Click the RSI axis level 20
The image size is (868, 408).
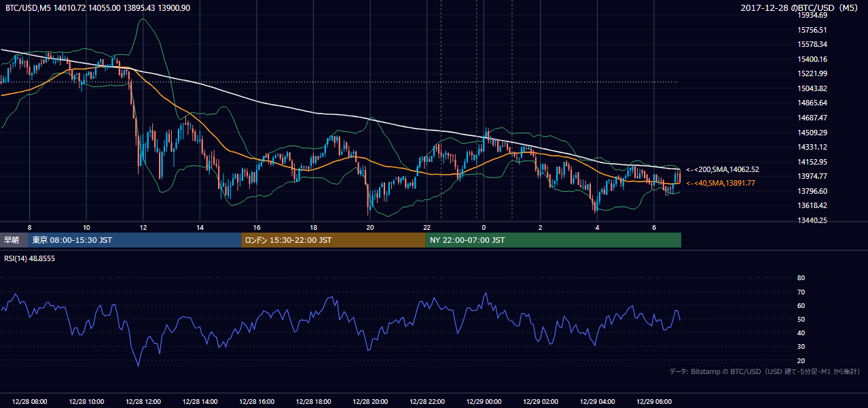[801, 360]
